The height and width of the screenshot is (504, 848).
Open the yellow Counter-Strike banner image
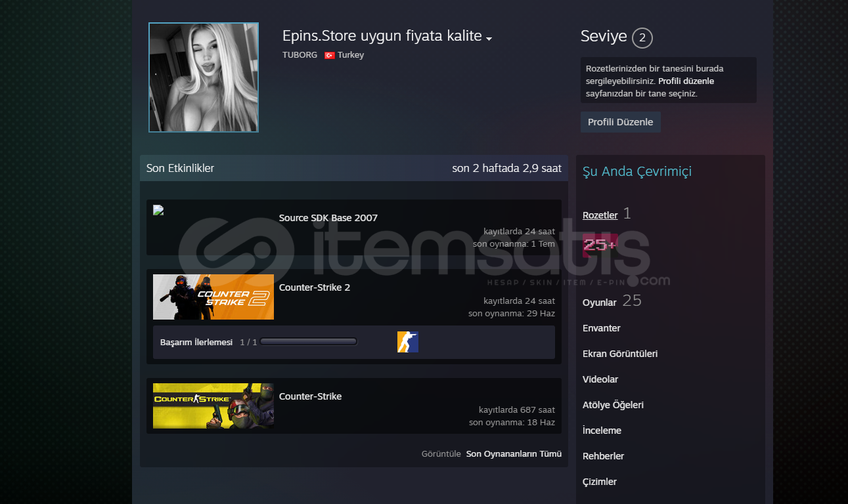(x=213, y=406)
